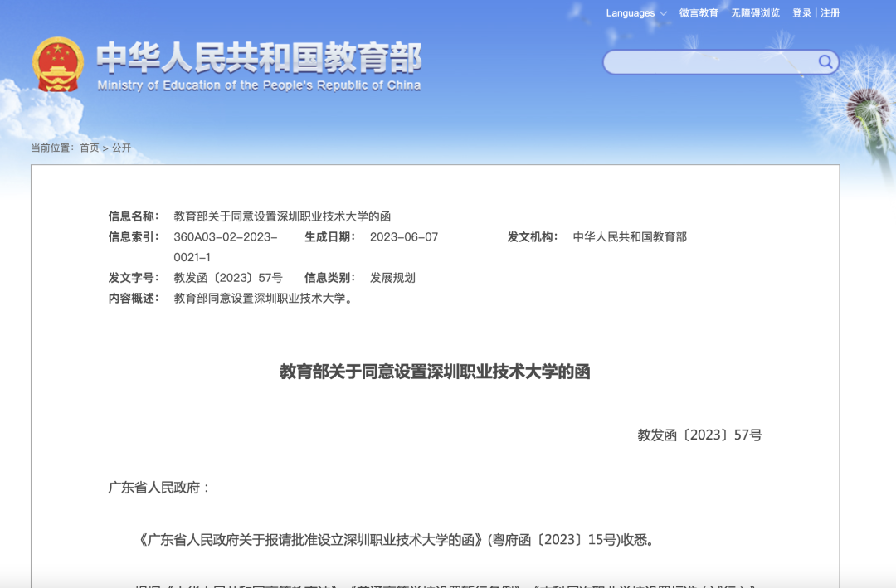Click the bold centered document heading

click(435, 372)
